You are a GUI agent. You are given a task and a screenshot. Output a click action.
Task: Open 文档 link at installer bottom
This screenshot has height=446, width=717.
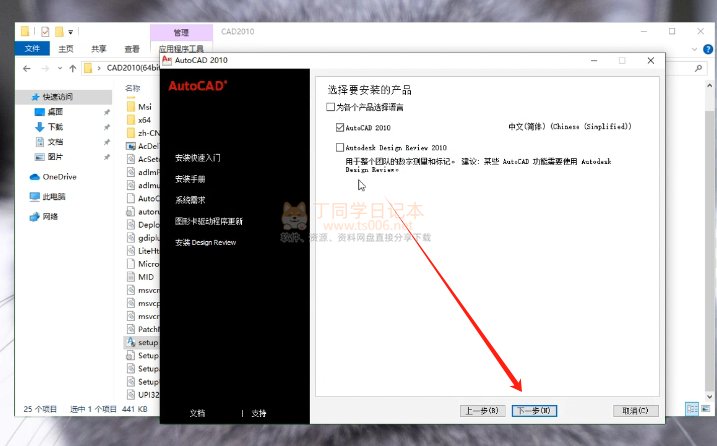(197, 413)
